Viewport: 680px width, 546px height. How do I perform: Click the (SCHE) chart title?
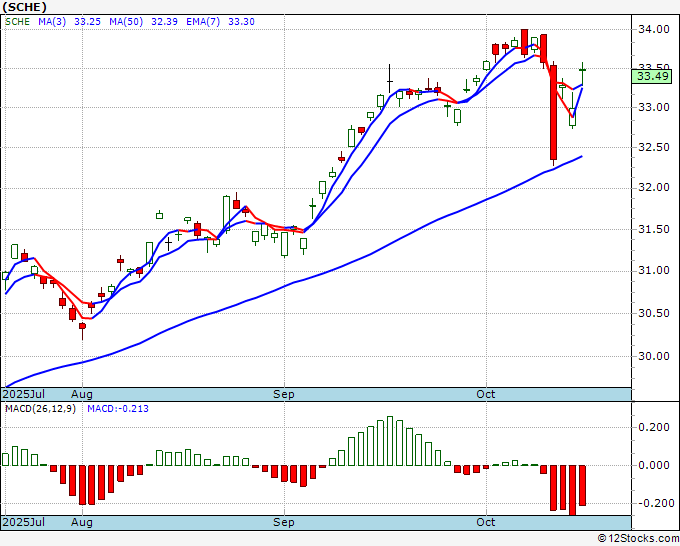click(x=24, y=7)
